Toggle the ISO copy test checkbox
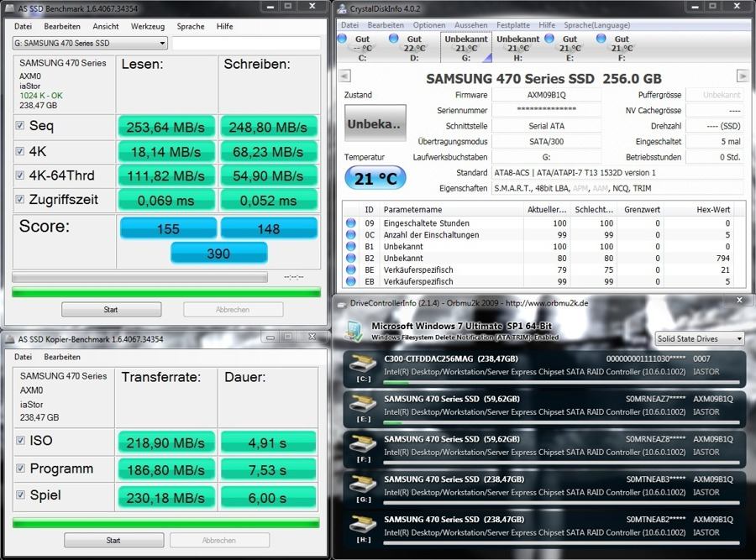 click(x=20, y=440)
